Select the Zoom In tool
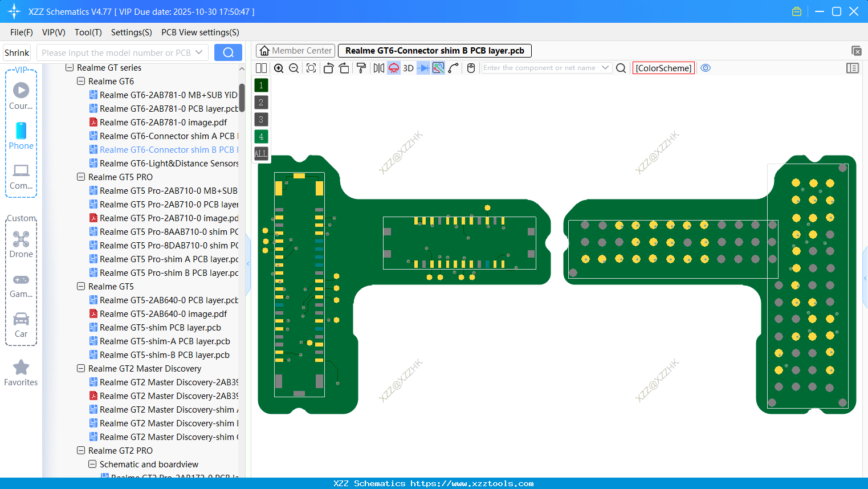This screenshot has height=489, width=868. [x=279, y=68]
